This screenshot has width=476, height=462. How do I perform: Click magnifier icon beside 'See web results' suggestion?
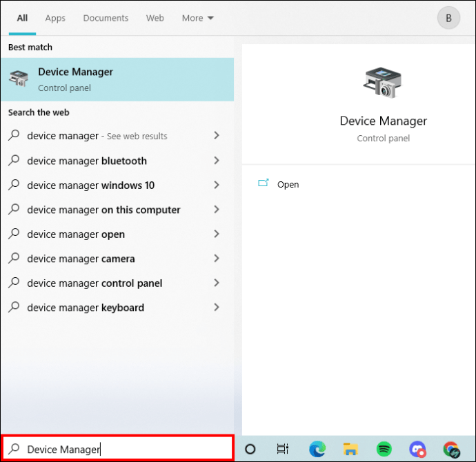(x=14, y=135)
